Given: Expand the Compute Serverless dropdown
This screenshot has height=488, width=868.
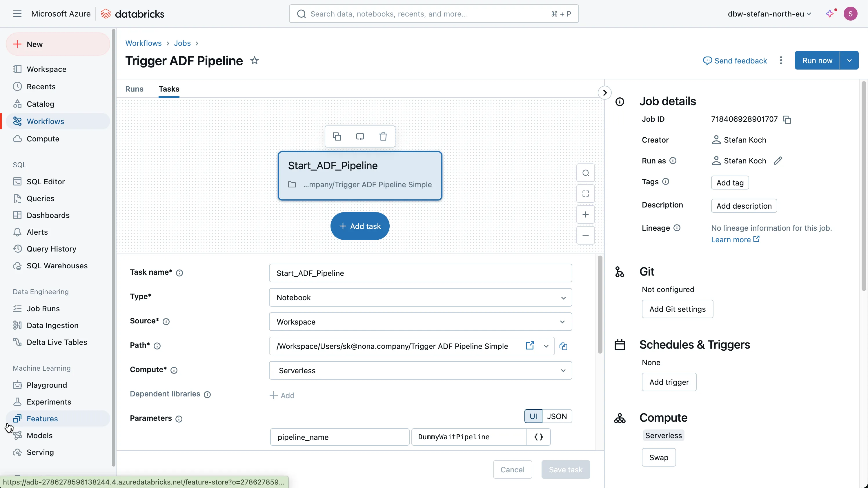Looking at the screenshot, I should pyautogui.click(x=420, y=370).
